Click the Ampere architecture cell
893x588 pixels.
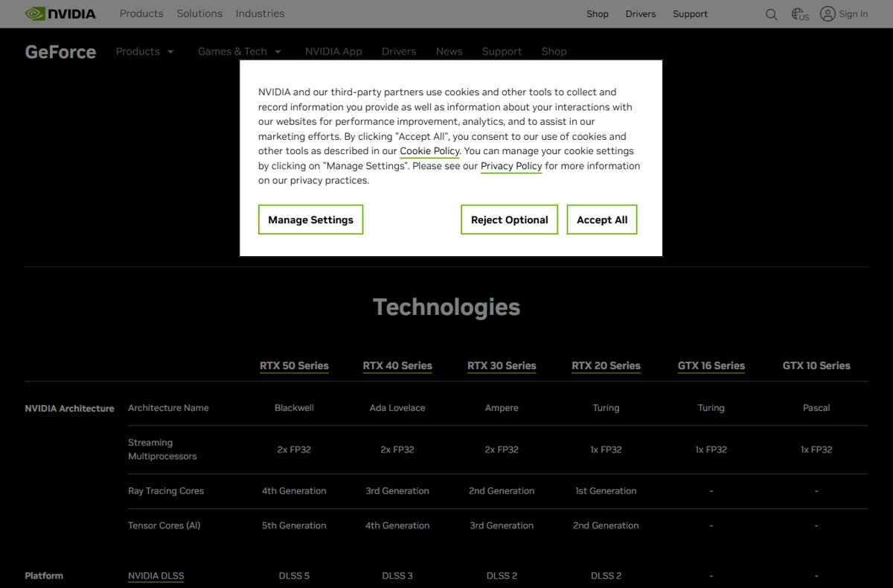pyautogui.click(x=502, y=408)
